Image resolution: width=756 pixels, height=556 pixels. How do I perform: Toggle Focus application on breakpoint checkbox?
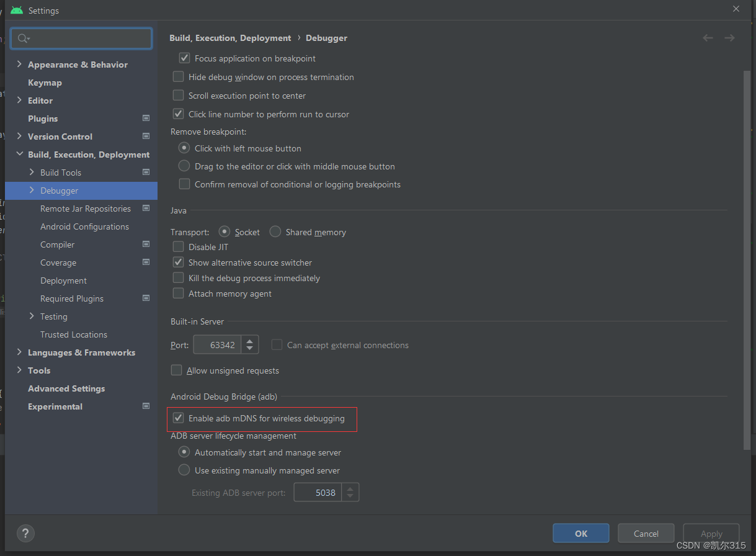[x=184, y=58]
